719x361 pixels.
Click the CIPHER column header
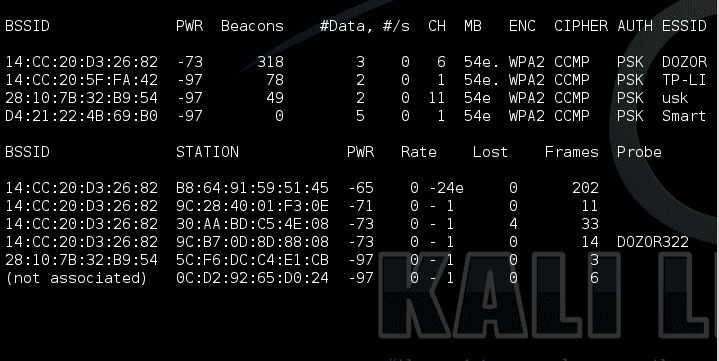(x=581, y=26)
